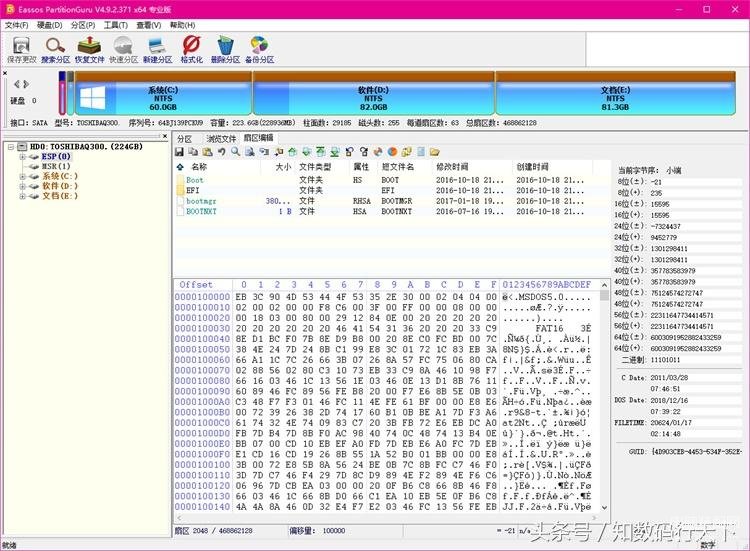The height and width of the screenshot is (551, 750).
Task: Close the left tree panel with its X
Action: (165, 136)
